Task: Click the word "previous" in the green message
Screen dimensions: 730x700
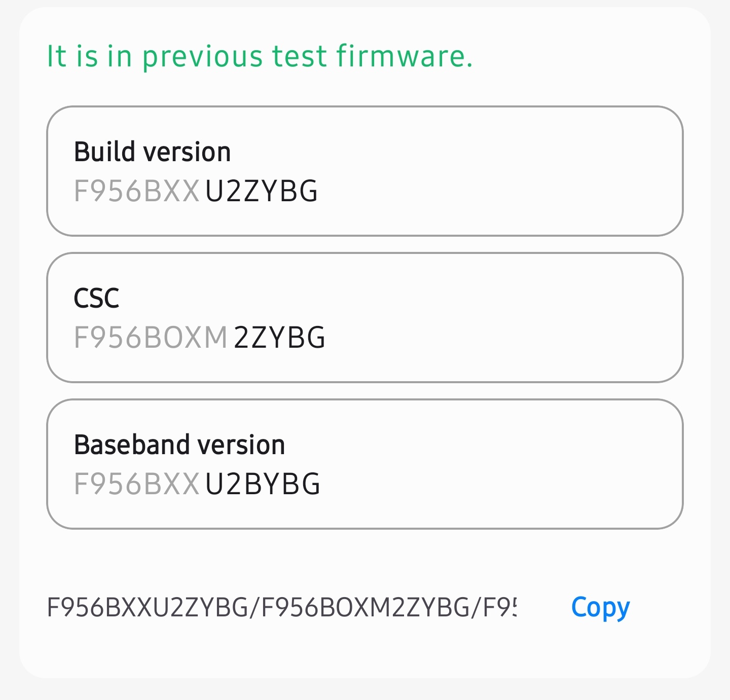Action: 202,57
